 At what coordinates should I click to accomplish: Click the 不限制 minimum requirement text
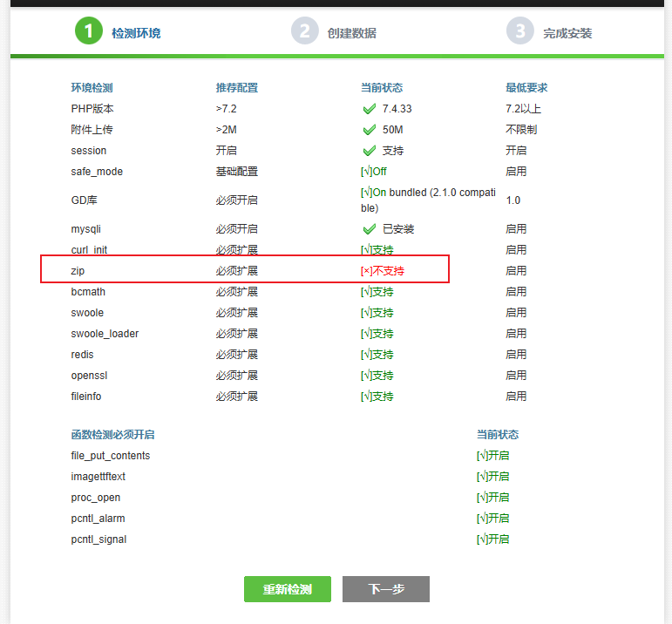(521, 130)
